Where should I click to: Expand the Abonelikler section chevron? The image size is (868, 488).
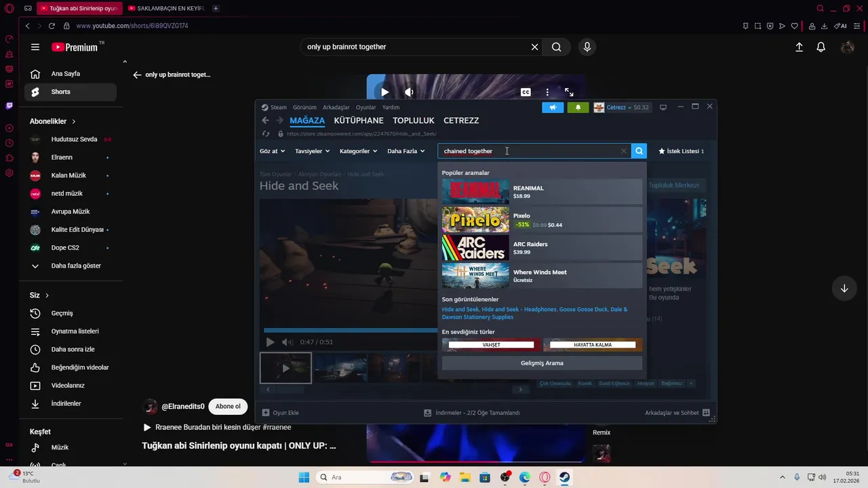click(73, 121)
